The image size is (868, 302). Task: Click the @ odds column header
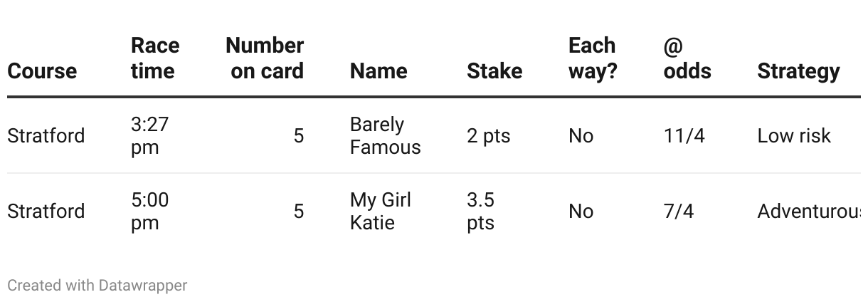[x=687, y=58]
